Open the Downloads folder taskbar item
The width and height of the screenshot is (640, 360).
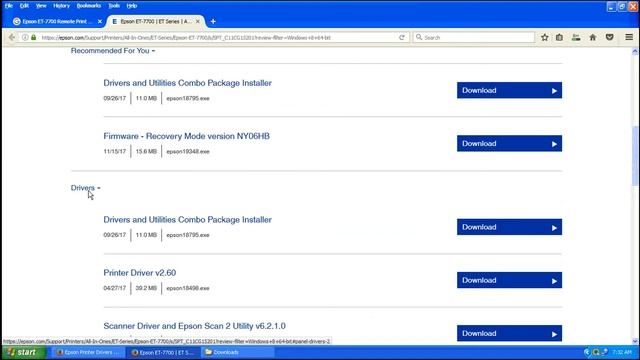pyautogui.click(x=238, y=352)
